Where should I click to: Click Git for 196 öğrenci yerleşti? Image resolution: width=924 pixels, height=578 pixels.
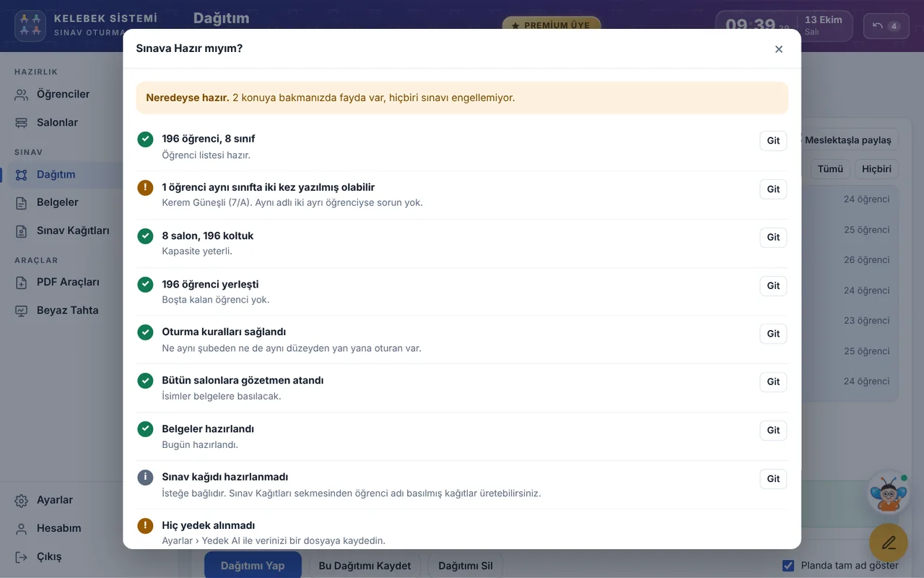click(773, 286)
